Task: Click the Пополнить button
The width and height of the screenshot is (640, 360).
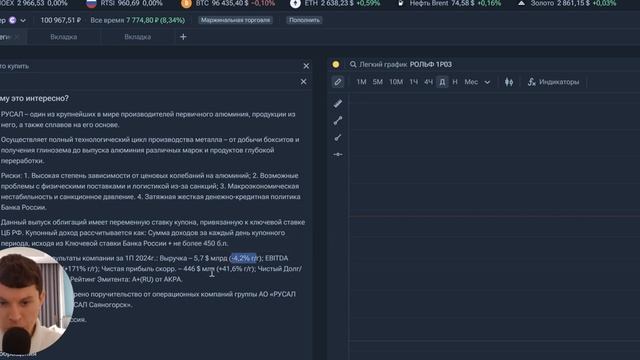Action: click(x=304, y=20)
